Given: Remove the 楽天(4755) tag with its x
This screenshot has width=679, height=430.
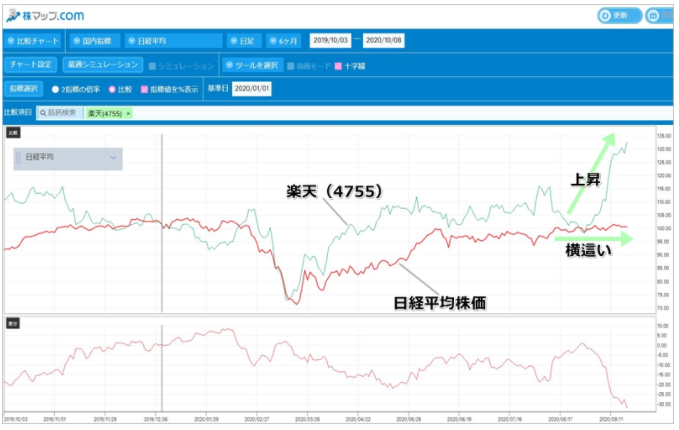Looking at the screenshot, I should [x=128, y=113].
